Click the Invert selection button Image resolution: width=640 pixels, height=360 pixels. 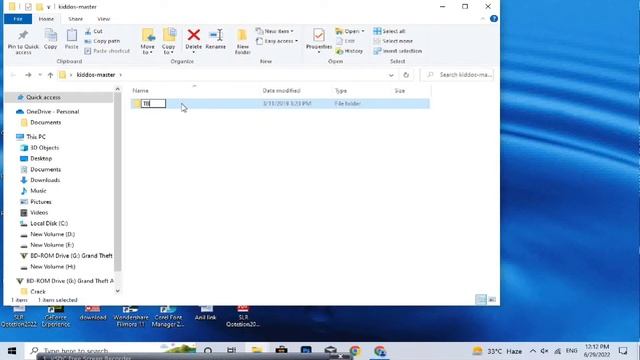(398, 51)
